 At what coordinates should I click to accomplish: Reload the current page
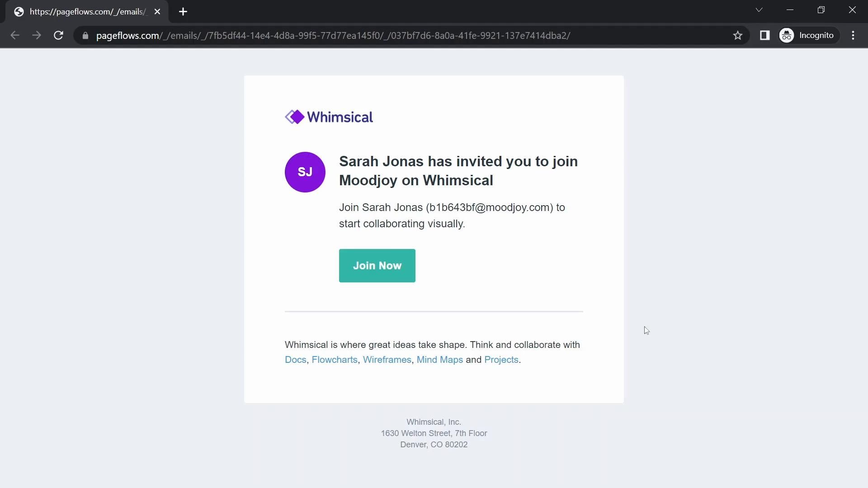tap(58, 35)
